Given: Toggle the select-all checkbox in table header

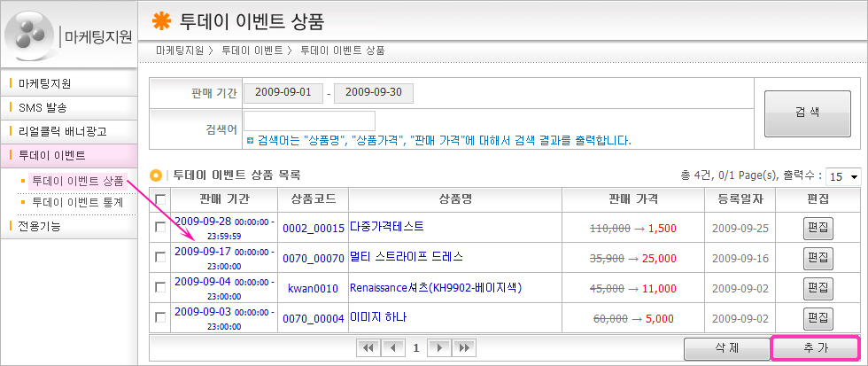Looking at the screenshot, I should tap(160, 199).
